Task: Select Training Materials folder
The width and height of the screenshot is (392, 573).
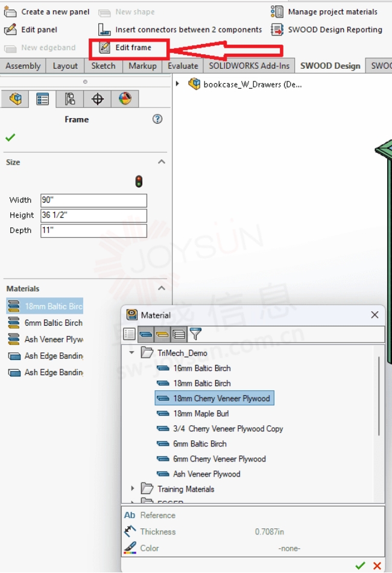Action: tap(178, 489)
